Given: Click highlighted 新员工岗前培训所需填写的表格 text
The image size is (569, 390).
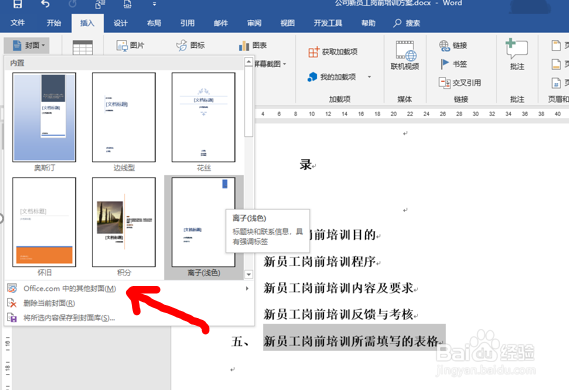Looking at the screenshot, I should (351, 341).
